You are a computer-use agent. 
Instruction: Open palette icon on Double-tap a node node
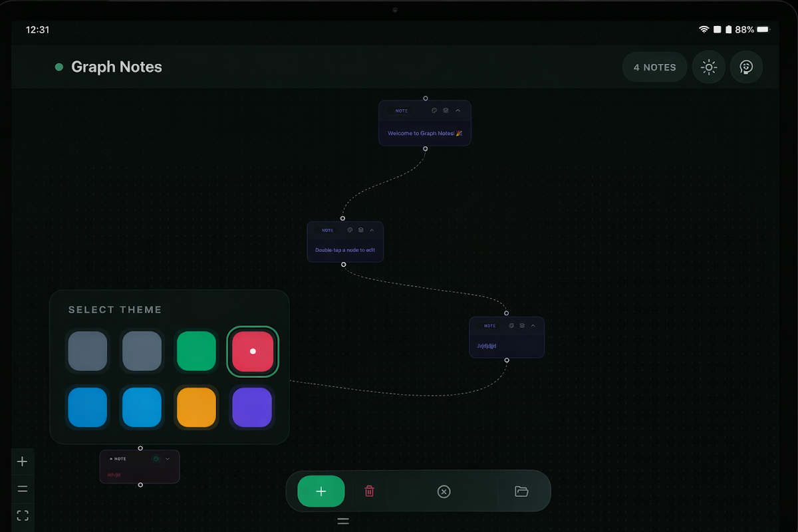tap(350, 230)
